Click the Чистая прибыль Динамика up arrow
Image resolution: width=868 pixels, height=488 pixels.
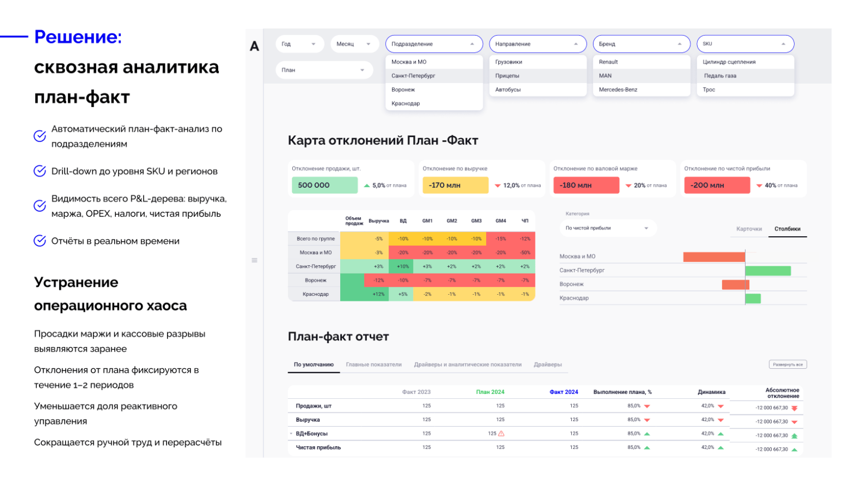click(x=721, y=447)
